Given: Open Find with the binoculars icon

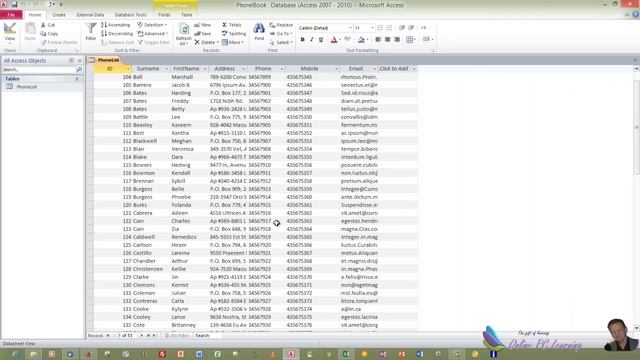Looking at the screenshot, I should tap(259, 29).
